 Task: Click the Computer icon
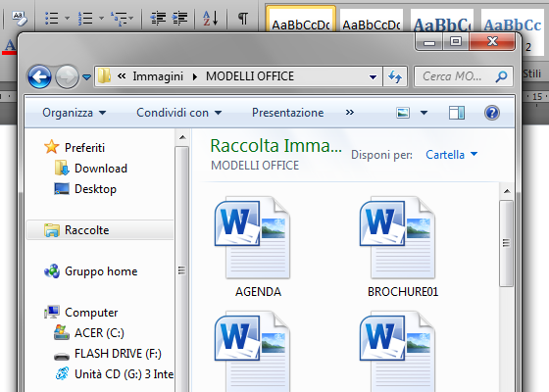52,312
